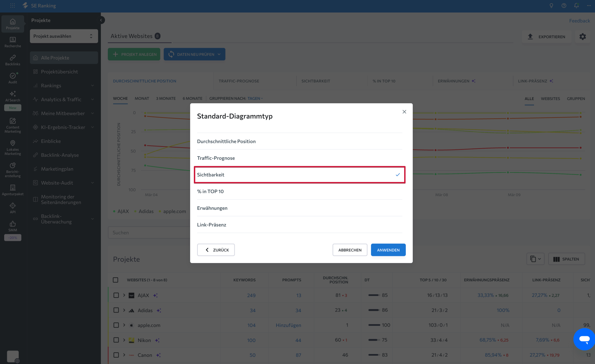Click the Anwenden button in dialog
This screenshot has height=364, width=595.
(x=388, y=250)
